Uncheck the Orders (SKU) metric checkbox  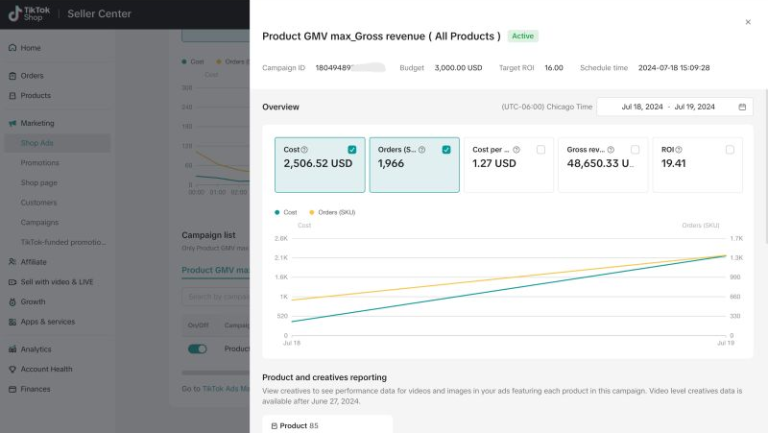(x=446, y=150)
